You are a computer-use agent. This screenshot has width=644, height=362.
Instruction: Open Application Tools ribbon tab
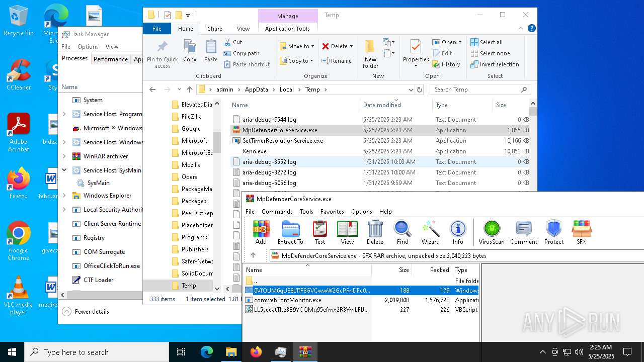point(287,29)
